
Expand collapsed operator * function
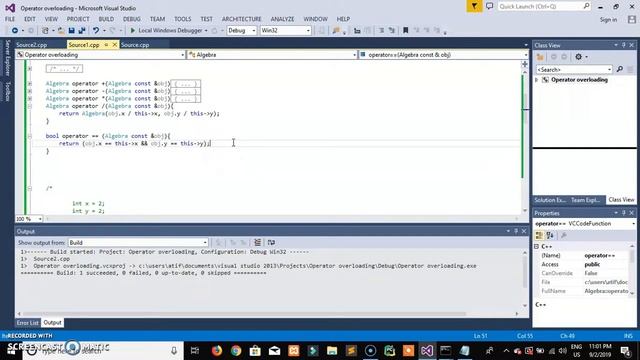30,98
